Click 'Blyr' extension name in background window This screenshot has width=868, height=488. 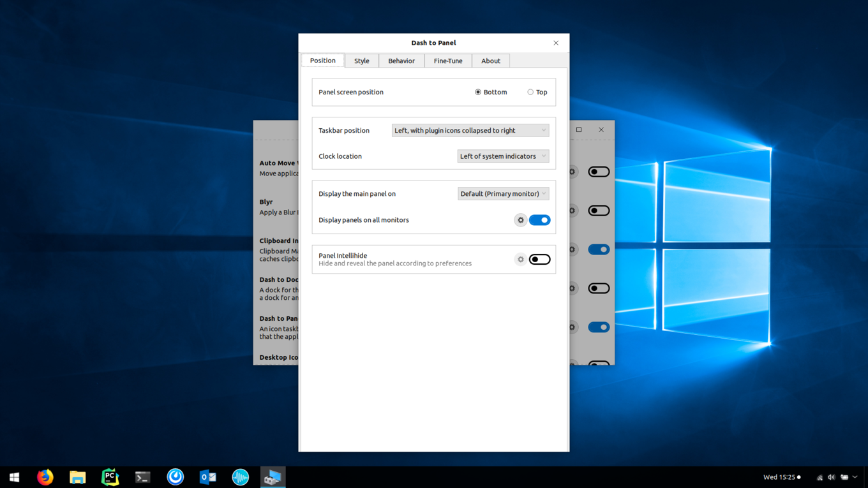266,202
